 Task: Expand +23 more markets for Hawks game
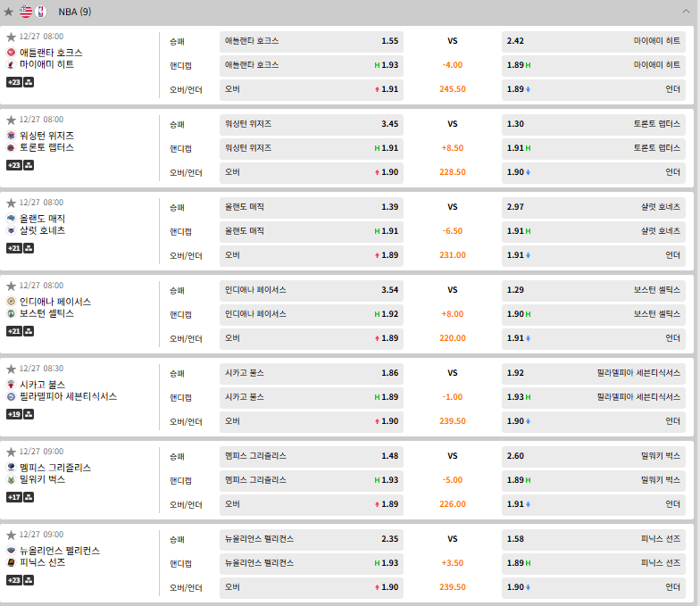pyautogui.click(x=13, y=82)
